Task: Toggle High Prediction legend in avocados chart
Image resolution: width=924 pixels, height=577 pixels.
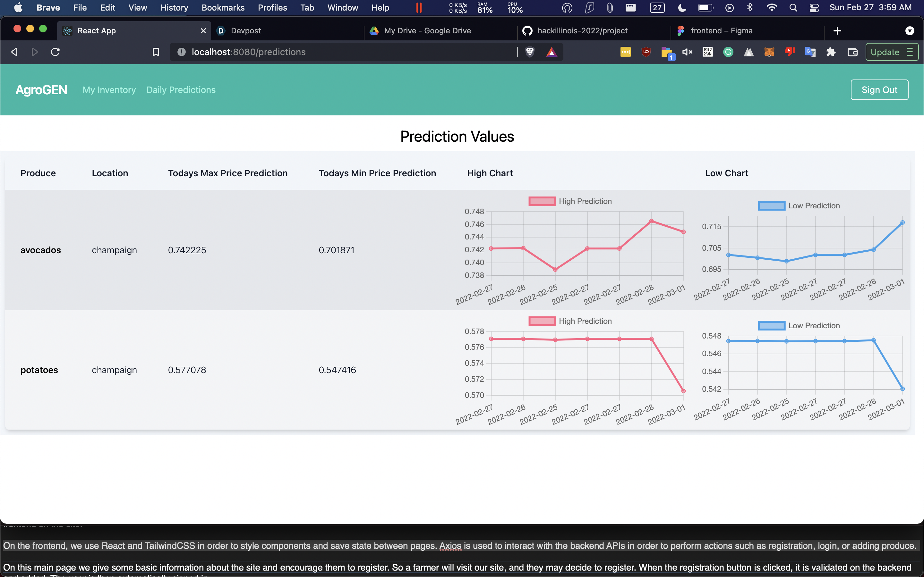Action: click(x=570, y=201)
